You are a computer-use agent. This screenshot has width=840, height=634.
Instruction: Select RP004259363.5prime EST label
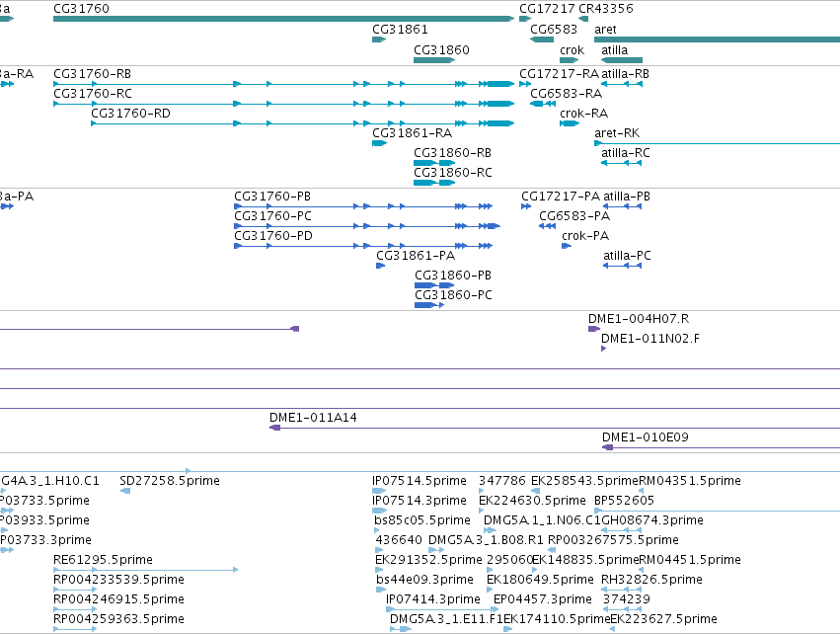[x=118, y=619]
